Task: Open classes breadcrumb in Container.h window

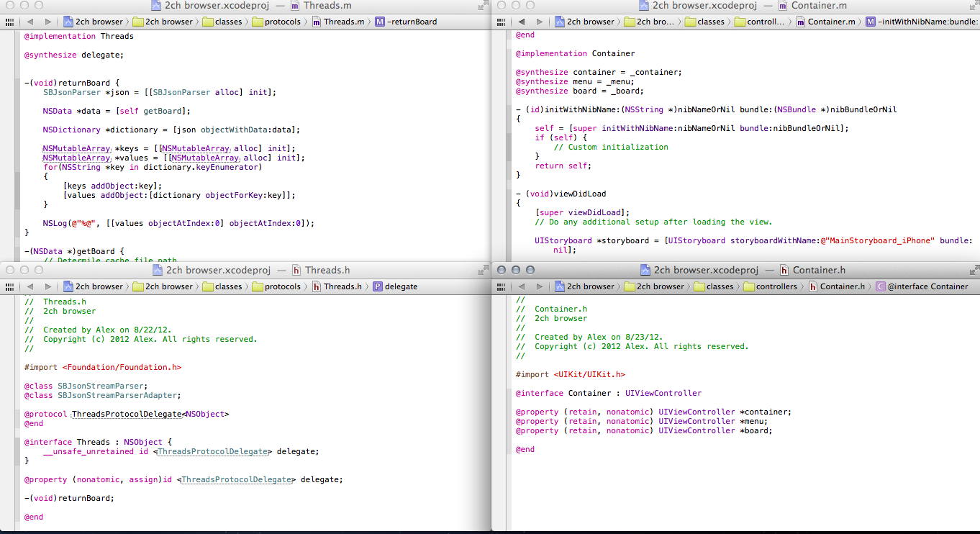Action: tap(714, 286)
